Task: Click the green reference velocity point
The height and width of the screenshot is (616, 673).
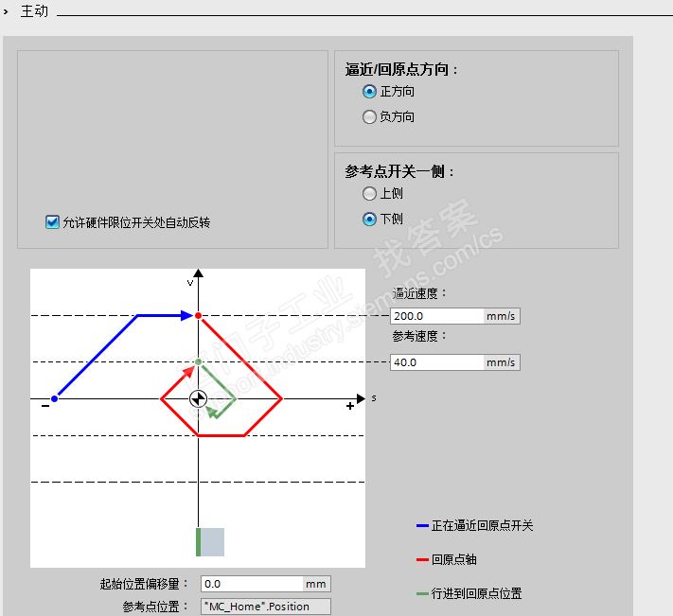Action: click(x=198, y=362)
